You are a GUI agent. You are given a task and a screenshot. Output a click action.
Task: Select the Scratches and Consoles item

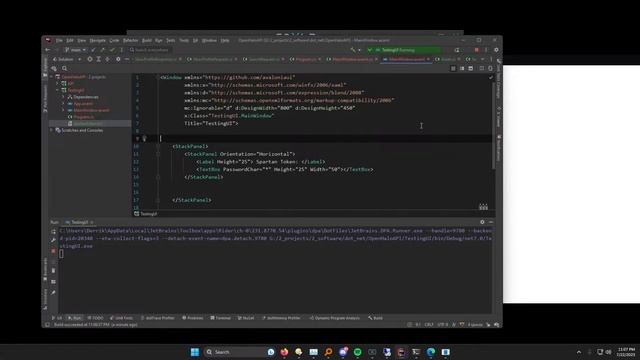(x=79, y=130)
